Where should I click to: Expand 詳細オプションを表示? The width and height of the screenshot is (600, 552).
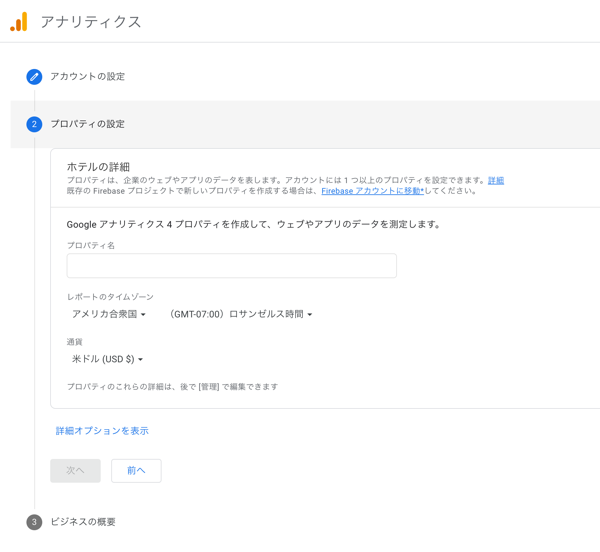pyautogui.click(x=102, y=431)
